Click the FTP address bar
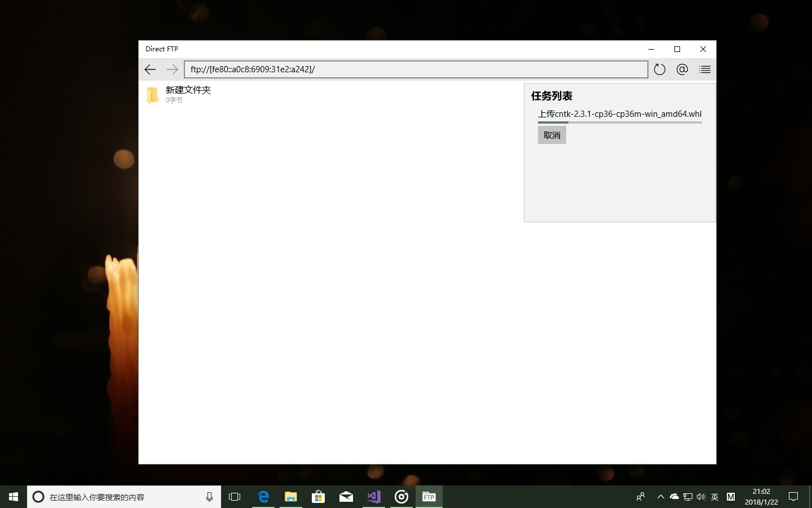The image size is (812, 508). point(416,69)
